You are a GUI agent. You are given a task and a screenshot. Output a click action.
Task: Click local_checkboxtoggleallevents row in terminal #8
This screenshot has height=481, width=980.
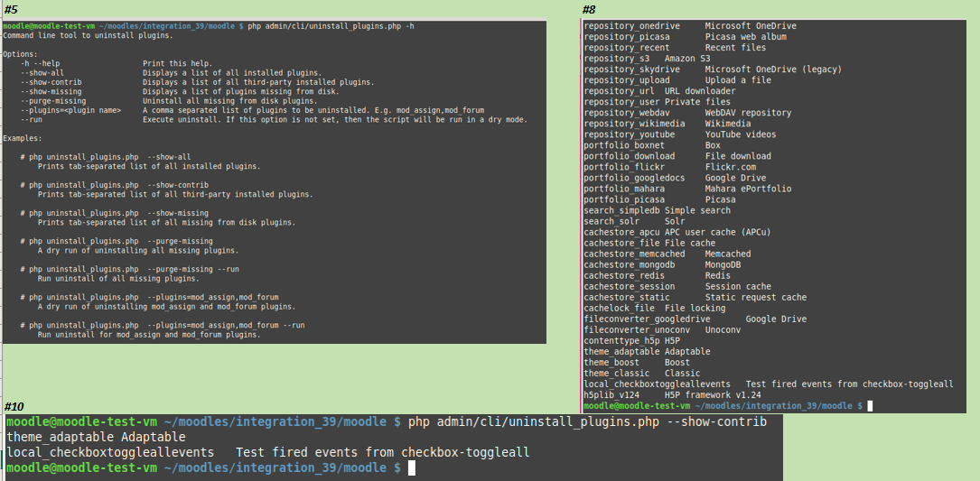point(769,384)
